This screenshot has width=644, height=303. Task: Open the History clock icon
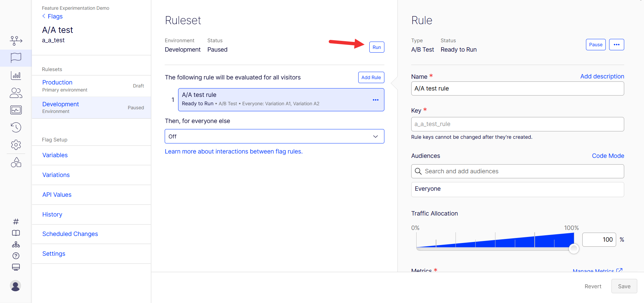(16, 127)
